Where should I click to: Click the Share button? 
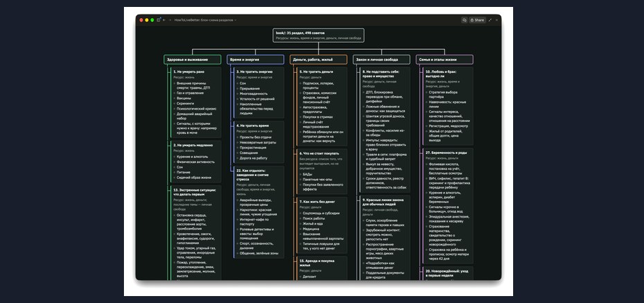(x=477, y=19)
